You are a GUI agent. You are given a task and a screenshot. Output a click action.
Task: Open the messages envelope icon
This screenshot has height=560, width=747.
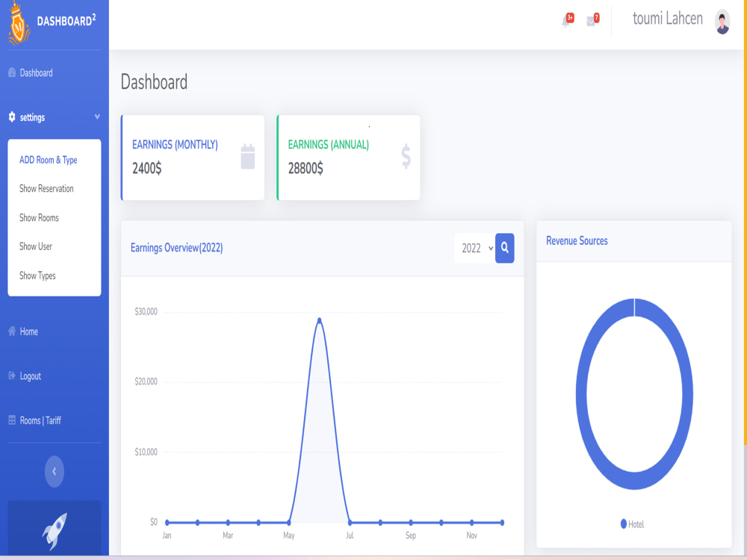click(592, 20)
